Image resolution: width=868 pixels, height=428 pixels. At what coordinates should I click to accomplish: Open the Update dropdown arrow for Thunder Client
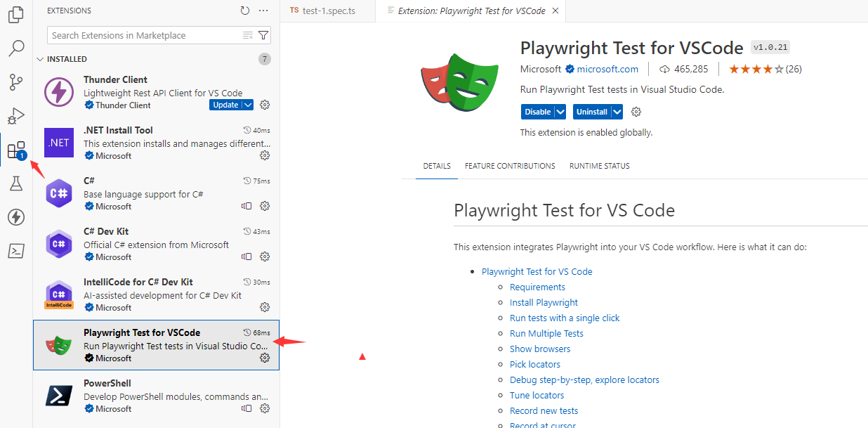point(248,105)
